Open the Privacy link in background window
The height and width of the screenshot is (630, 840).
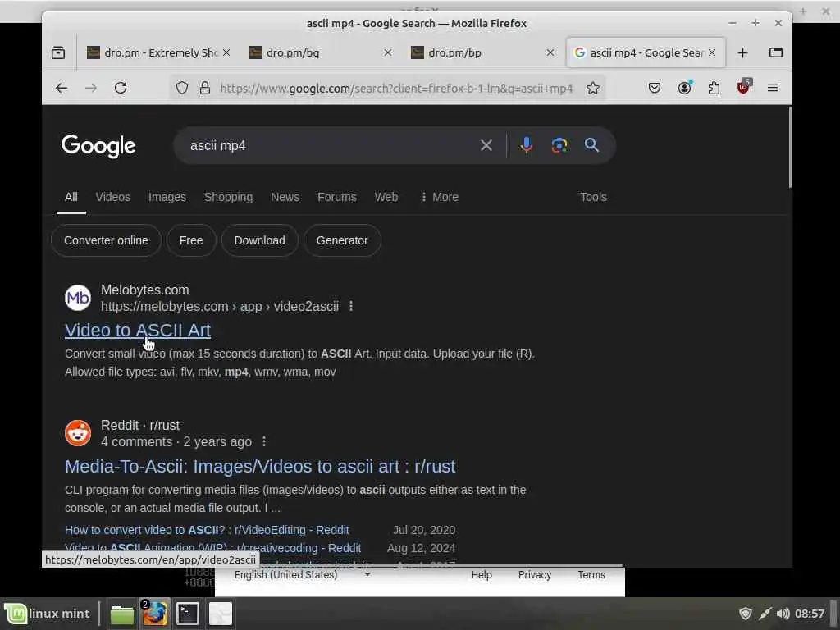(x=535, y=575)
